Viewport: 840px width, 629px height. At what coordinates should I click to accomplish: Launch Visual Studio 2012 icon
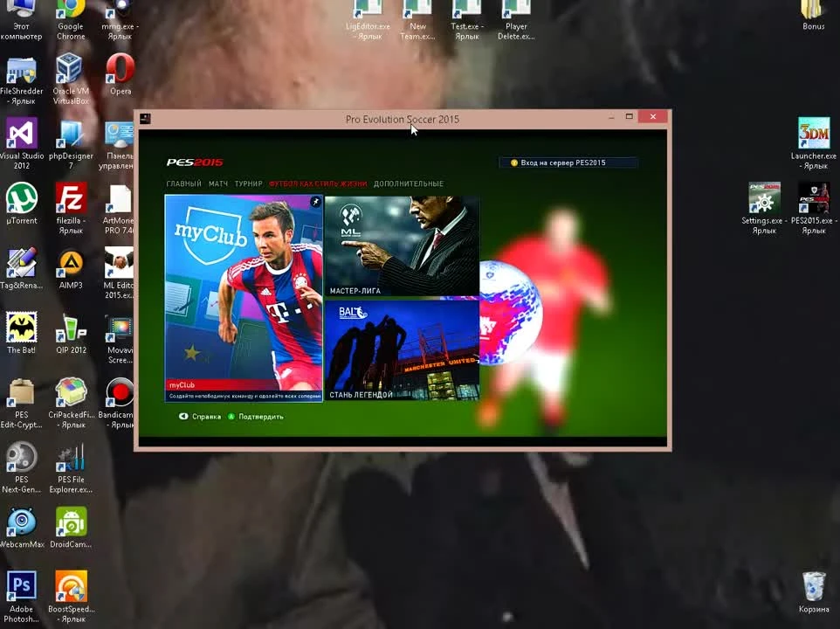point(22,143)
